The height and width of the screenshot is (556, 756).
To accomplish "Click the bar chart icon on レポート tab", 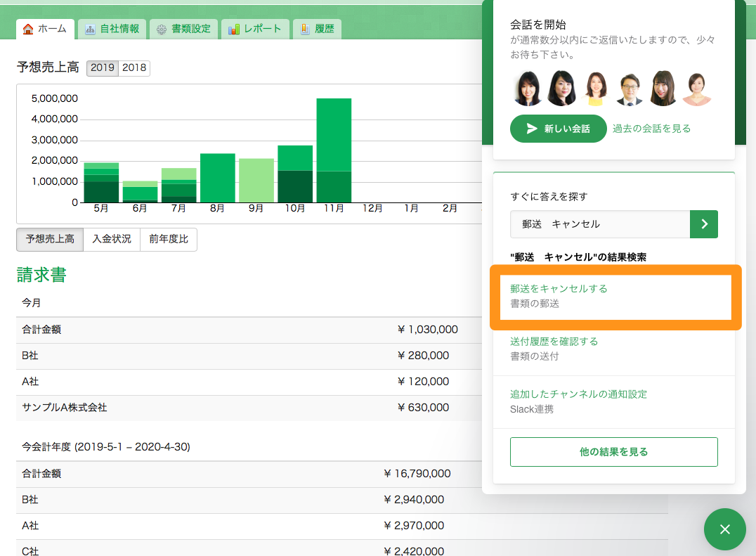I will click(x=234, y=29).
